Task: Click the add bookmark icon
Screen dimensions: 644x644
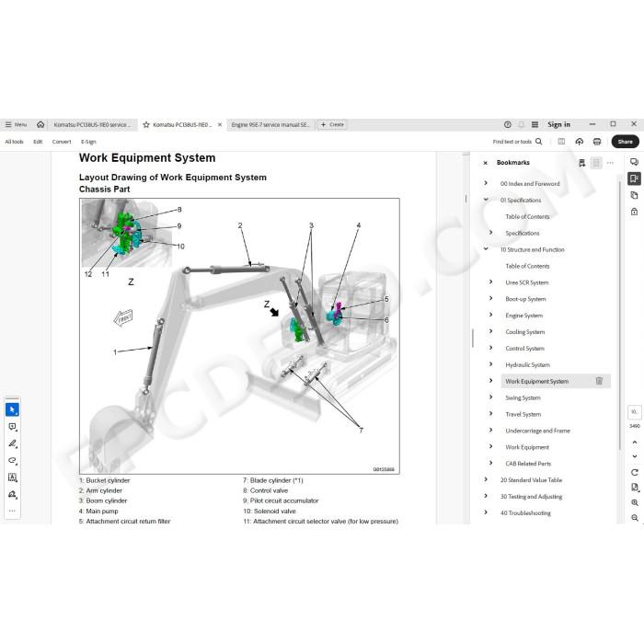Action: [x=582, y=163]
